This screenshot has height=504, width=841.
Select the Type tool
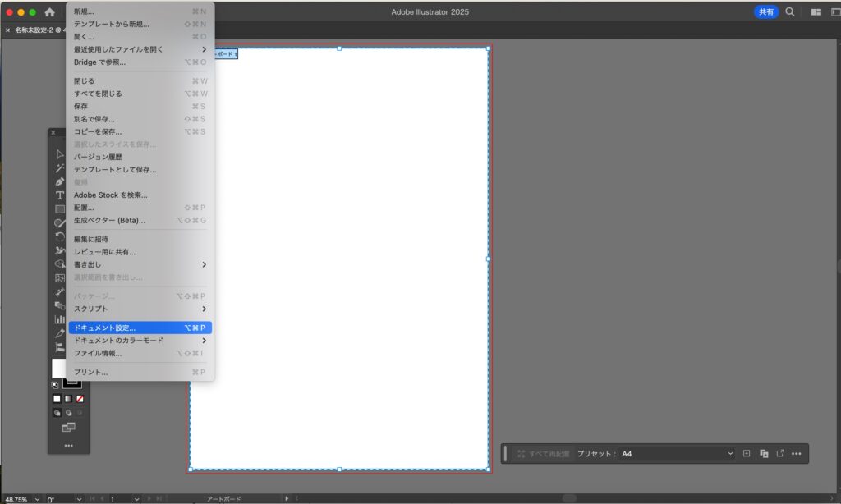pyautogui.click(x=59, y=195)
